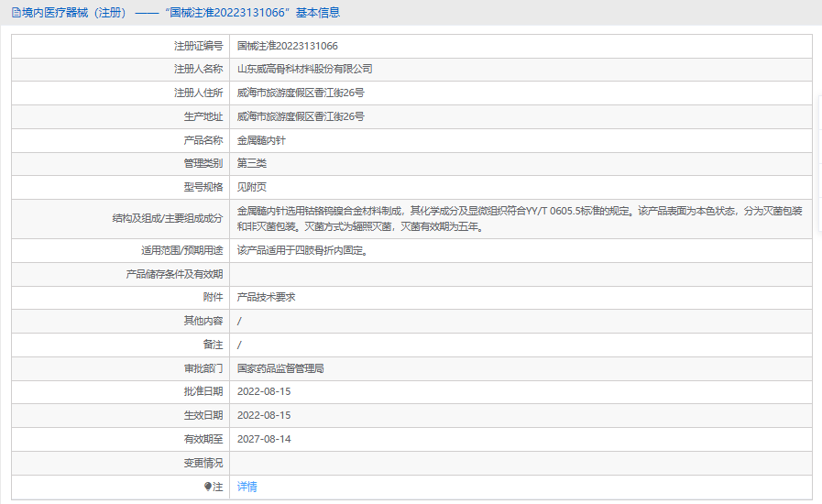Click the 管理类别 label

(203, 163)
